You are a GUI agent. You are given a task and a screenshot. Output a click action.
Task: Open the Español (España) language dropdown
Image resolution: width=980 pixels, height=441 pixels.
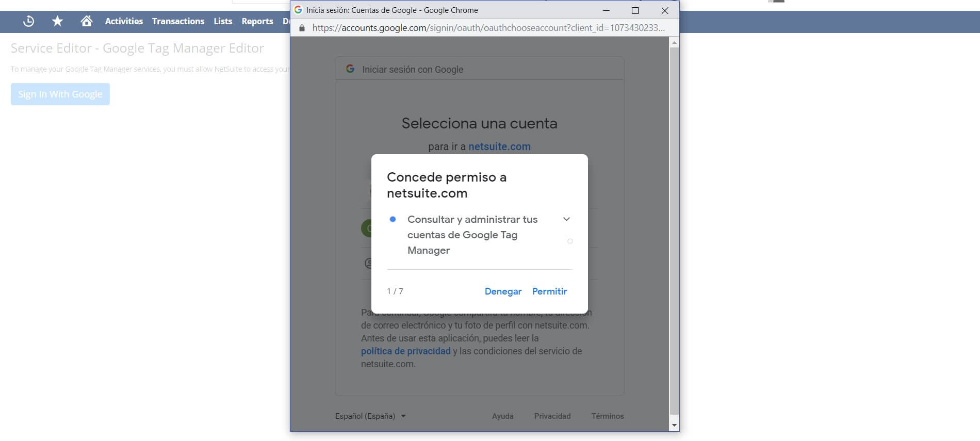pyautogui.click(x=370, y=416)
